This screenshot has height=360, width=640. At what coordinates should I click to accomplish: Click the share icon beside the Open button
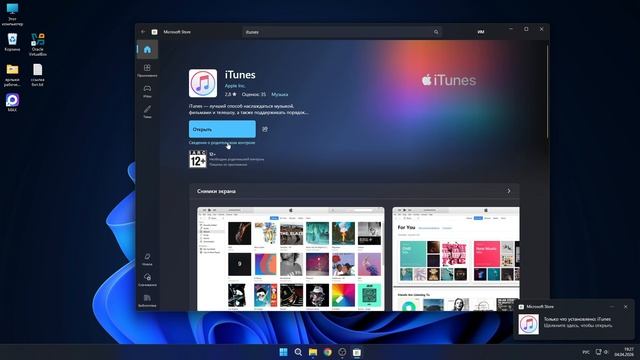(265, 129)
